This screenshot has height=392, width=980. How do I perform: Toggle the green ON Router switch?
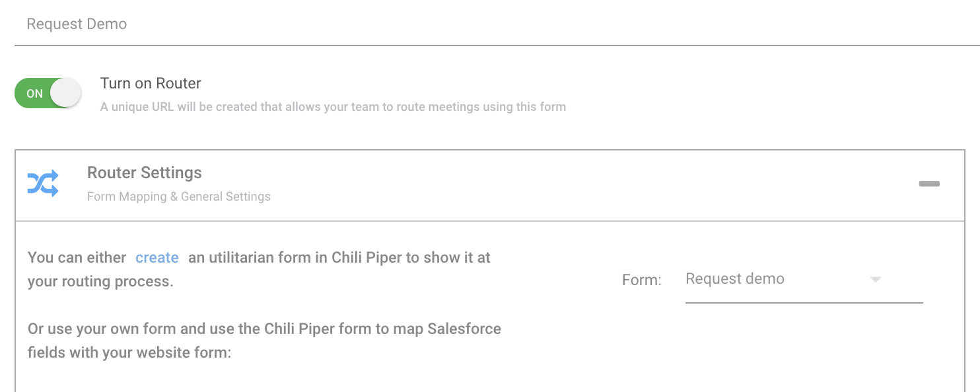48,93
